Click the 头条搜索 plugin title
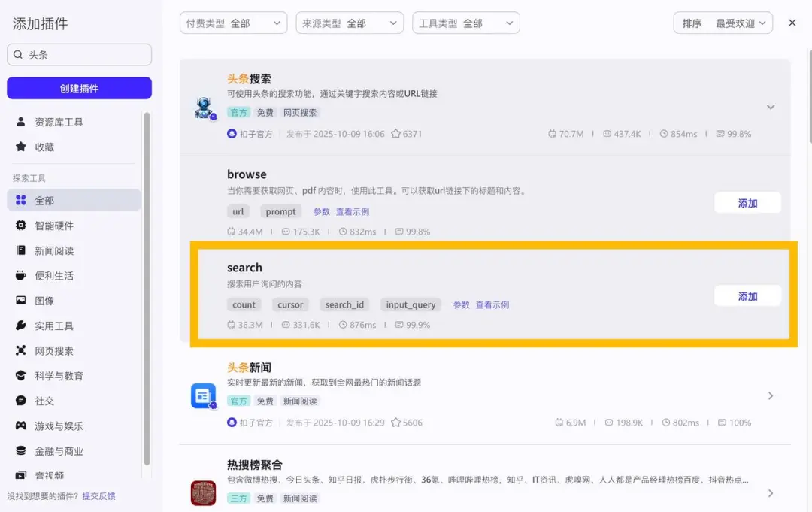Screen dimensions: 812x512 tap(249, 79)
